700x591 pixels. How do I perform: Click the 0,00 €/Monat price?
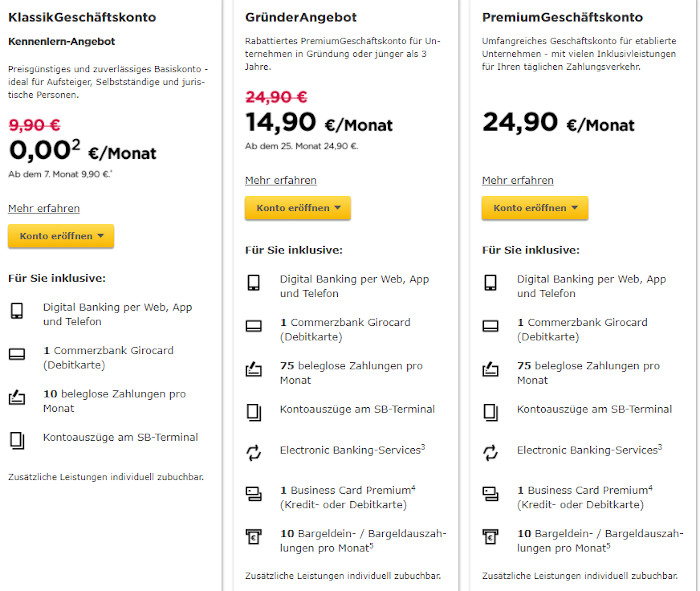82,151
